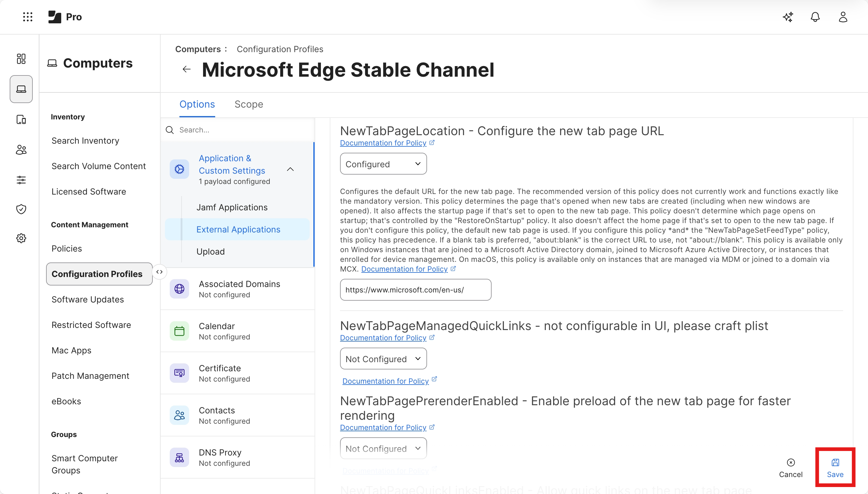Select the Calendar payload

pos(237,331)
